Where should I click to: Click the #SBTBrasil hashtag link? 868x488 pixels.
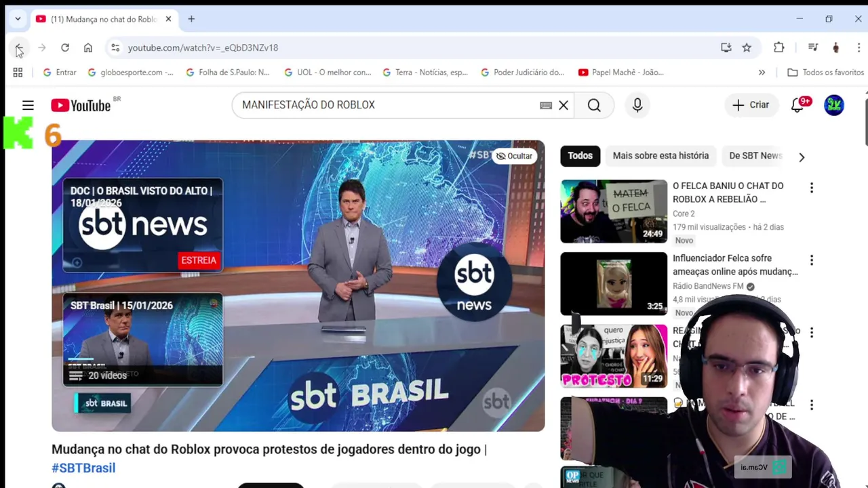pos(83,468)
